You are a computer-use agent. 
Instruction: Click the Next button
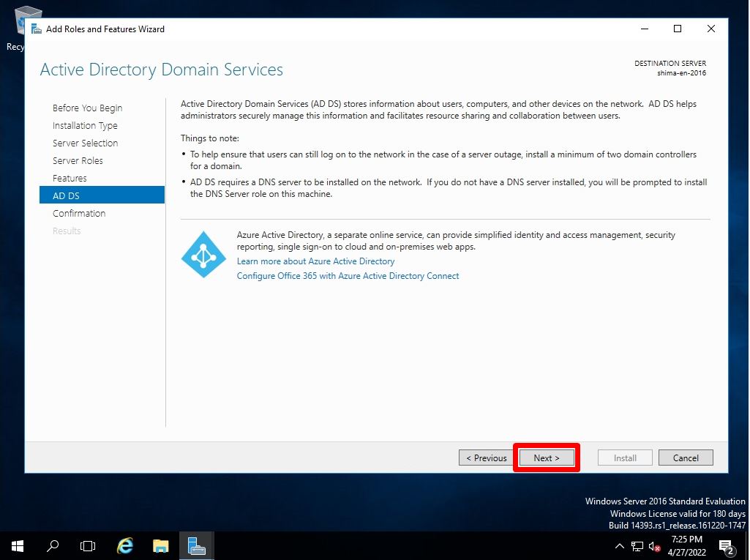547,458
